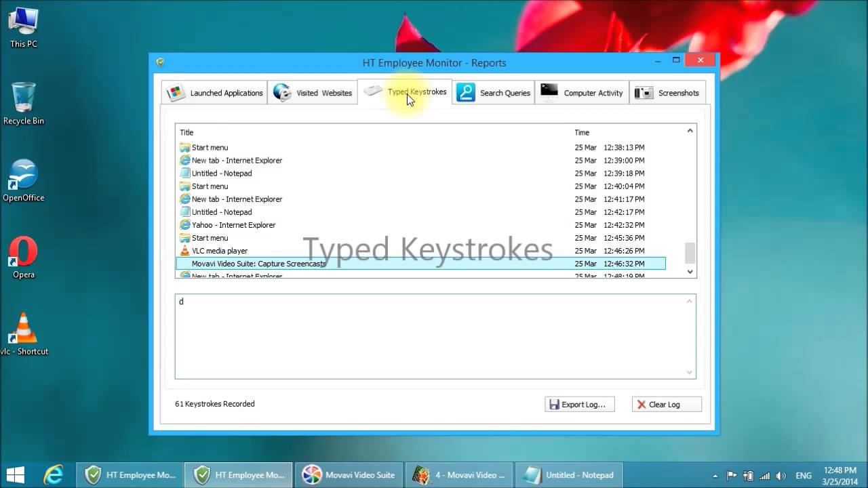Open the Search Queries tab

pyautogui.click(x=493, y=93)
